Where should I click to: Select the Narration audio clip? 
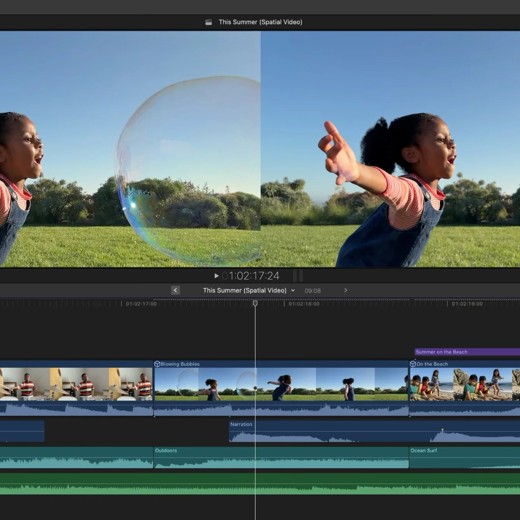pos(375,432)
